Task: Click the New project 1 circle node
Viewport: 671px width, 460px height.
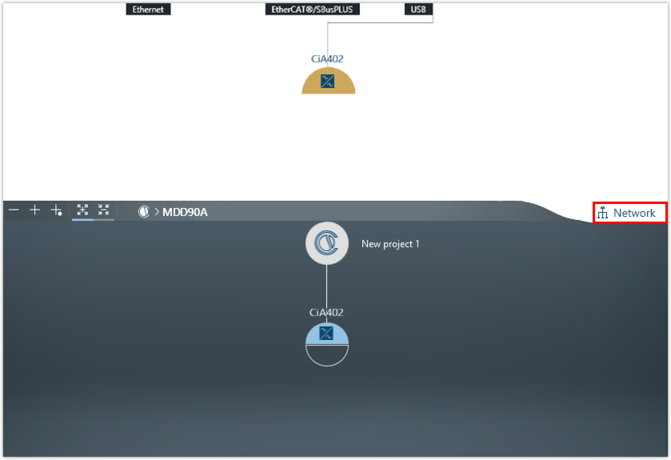Action: click(327, 243)
